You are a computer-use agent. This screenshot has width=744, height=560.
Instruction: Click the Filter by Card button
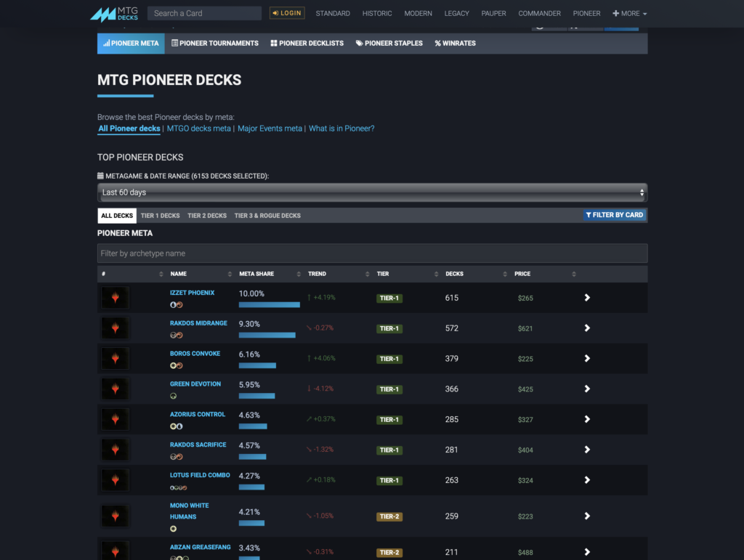(x=615, y=215)
